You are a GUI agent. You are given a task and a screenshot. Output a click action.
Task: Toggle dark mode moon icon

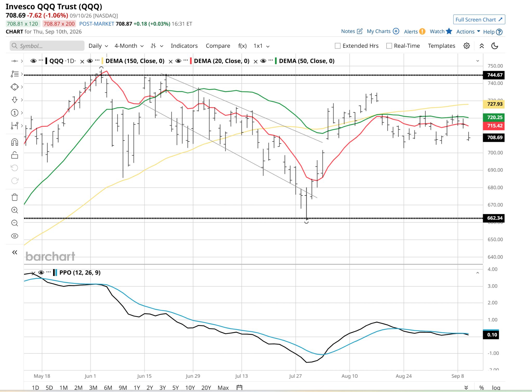pos(495,46)
